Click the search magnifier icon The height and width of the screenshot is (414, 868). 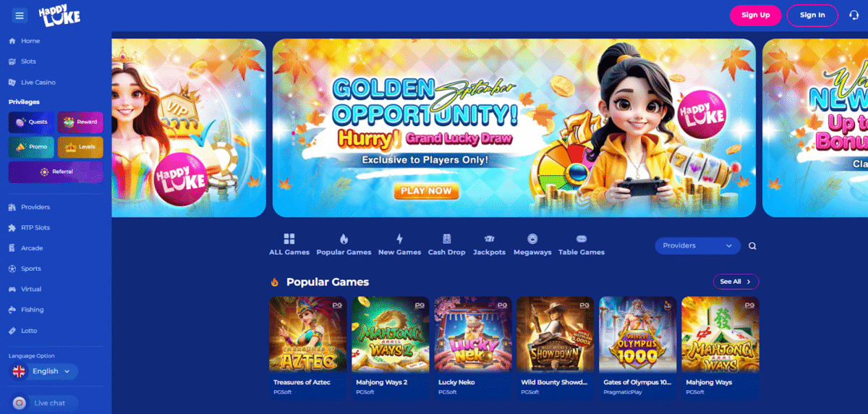point(752,246)
